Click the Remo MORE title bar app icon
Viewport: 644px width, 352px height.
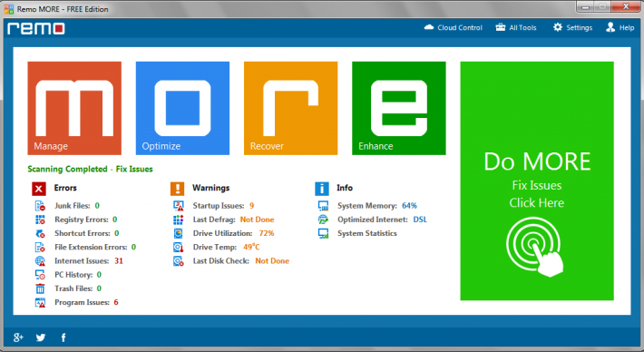[x=9, y=9]
